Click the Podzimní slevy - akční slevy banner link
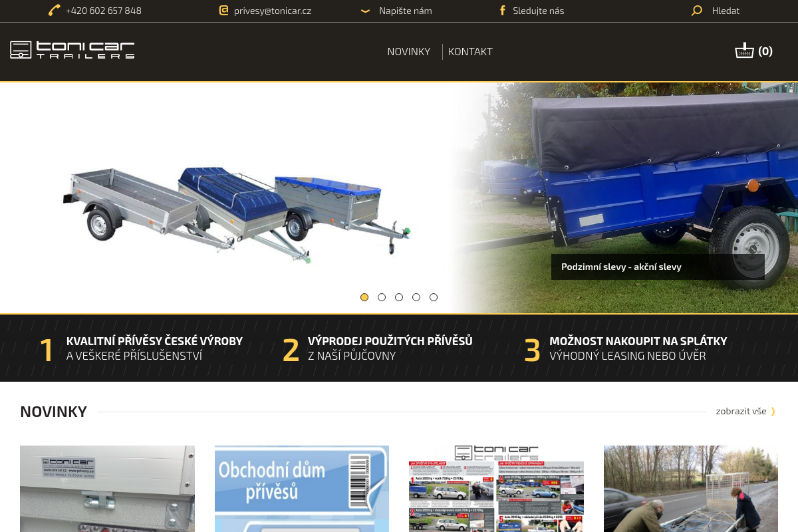The image size is (798, 532). [x=621, y=267]
